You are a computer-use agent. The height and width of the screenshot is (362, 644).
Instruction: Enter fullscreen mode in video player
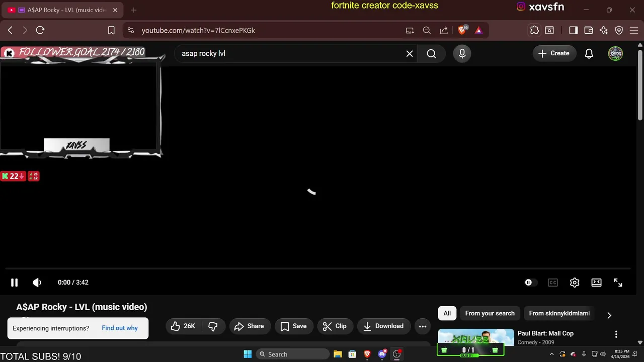[618, 283]
